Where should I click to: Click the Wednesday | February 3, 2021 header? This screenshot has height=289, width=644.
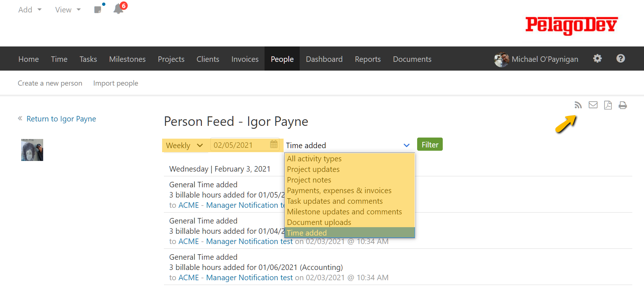[x=220, y=169]
